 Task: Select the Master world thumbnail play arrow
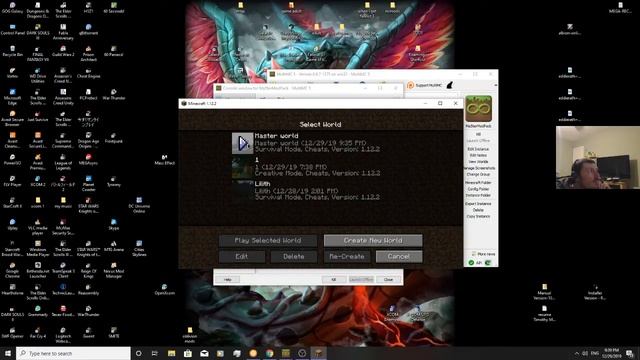click(x=242, y=143)
